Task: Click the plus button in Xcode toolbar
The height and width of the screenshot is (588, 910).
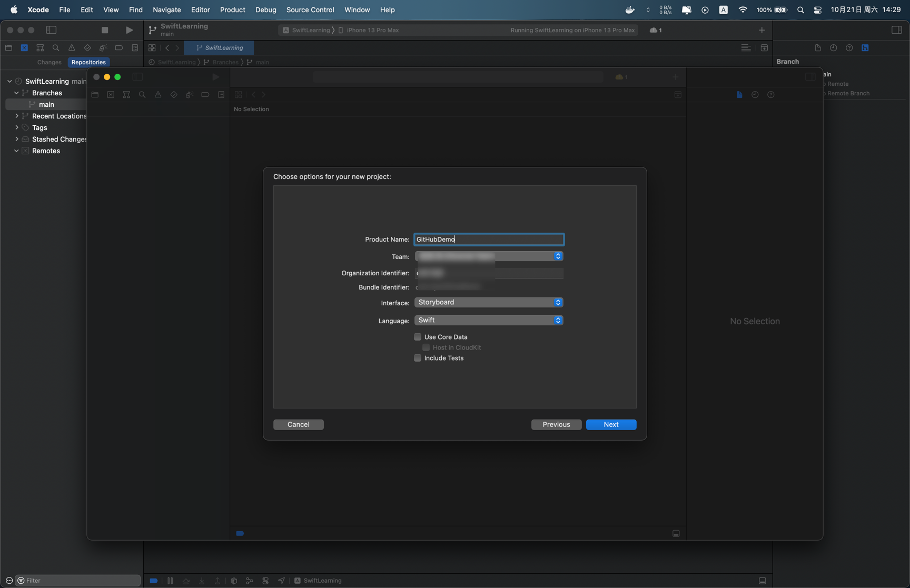Action: 761,30
